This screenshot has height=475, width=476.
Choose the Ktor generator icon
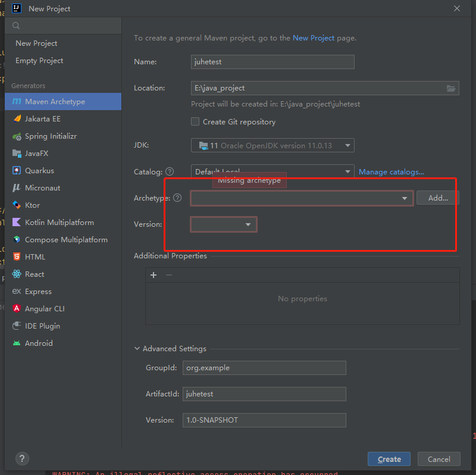pos(17,205)
